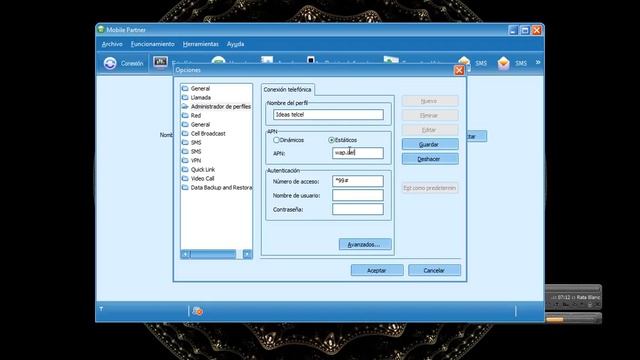The image size is (640, 360).
Task: Select VPN in options tree
Action: pos(196,160)
